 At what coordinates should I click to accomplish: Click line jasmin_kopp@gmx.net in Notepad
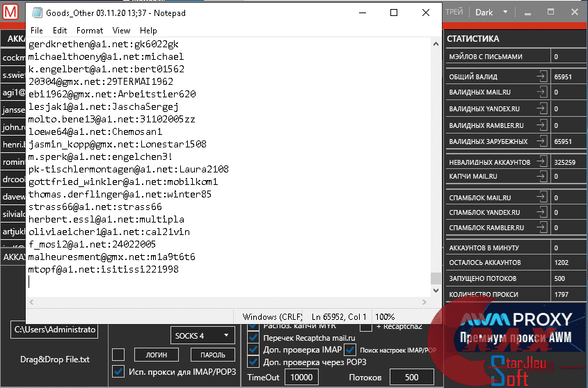[118, 145]
